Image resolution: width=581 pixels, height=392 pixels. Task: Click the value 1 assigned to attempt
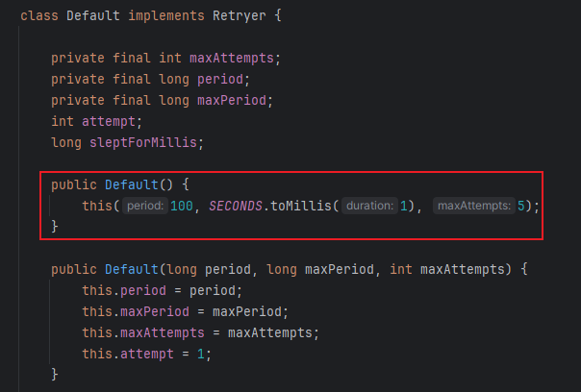(x=200, y=354)
